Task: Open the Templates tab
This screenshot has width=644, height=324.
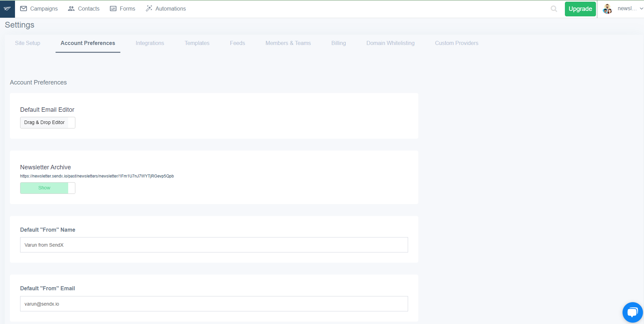Action: tap(197, 43)
